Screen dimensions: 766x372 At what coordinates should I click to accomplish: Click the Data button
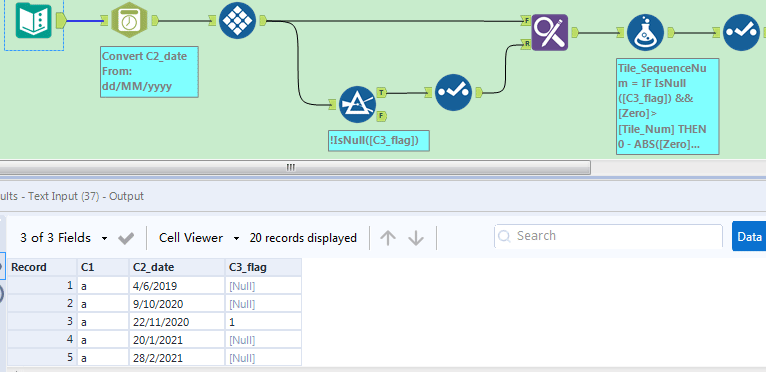tap(749, 237)
